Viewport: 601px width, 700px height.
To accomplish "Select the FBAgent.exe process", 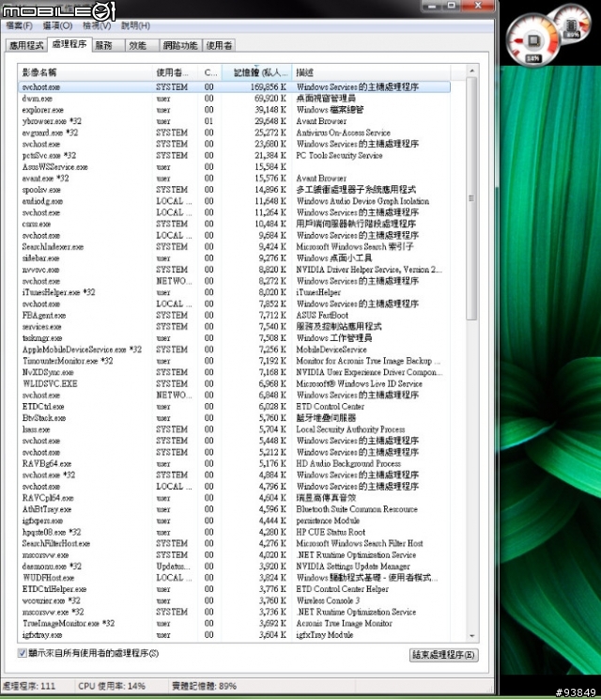I will (234, 315).
